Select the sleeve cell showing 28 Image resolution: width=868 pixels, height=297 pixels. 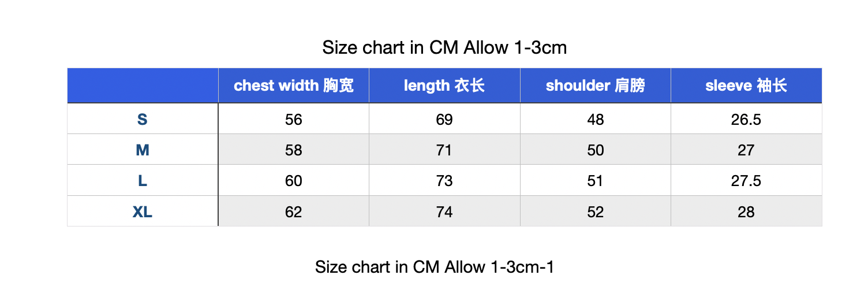point(746,211)
